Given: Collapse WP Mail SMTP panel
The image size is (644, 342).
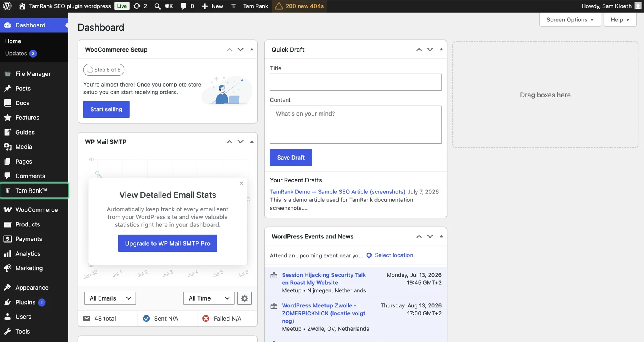Looking at the screenshot, I should pos(252,142).
